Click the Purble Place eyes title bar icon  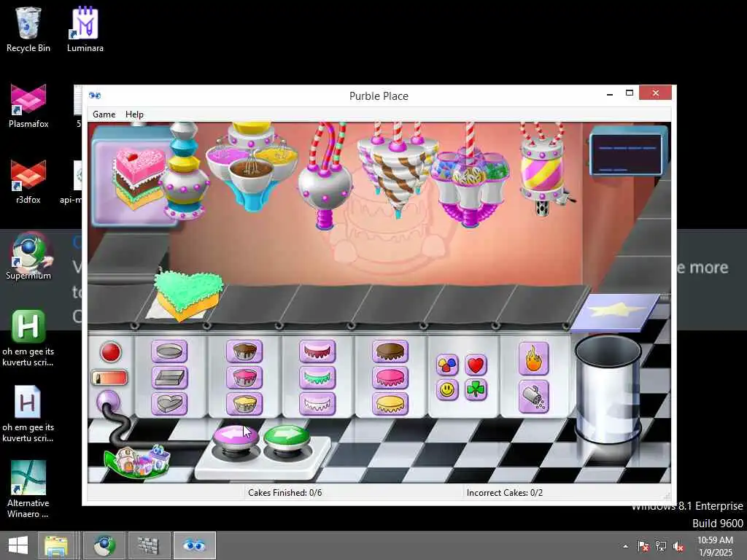(x=95, y=96)
